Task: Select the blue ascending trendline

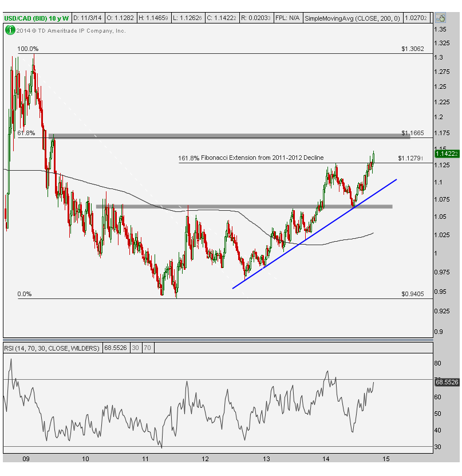Action: coord(314,234)
